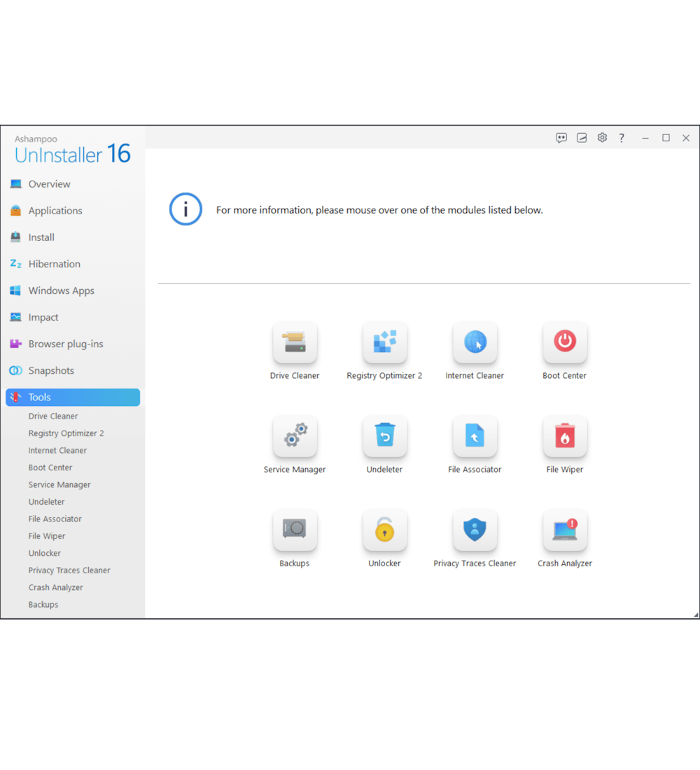Open the feedback speech bubble icon
This screenshot has width=700, height=770.
(x=561, y=138)
